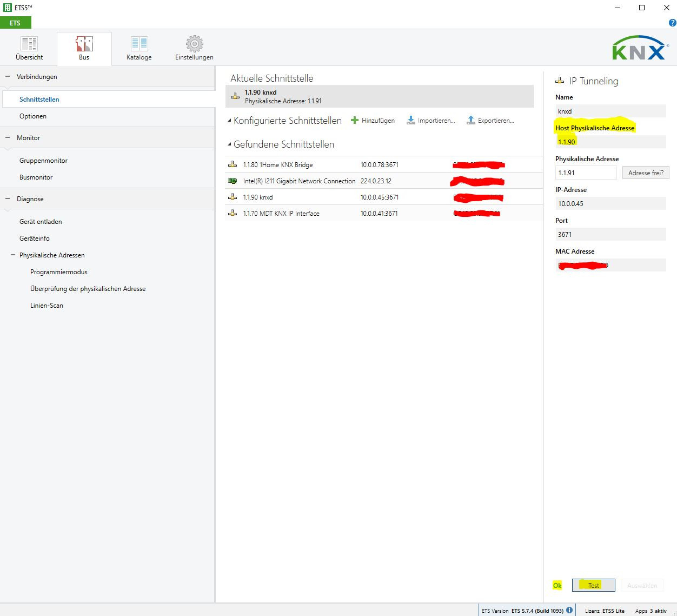The width and height of the screenshot is (677, 616).
Task: Click the Exportieren upload icon
Action: click(471, 120)
